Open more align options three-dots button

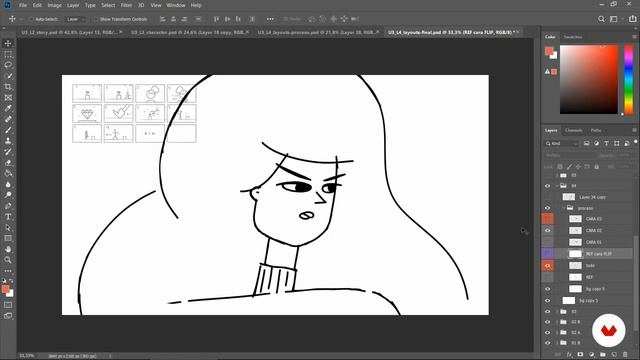(270, 19)
